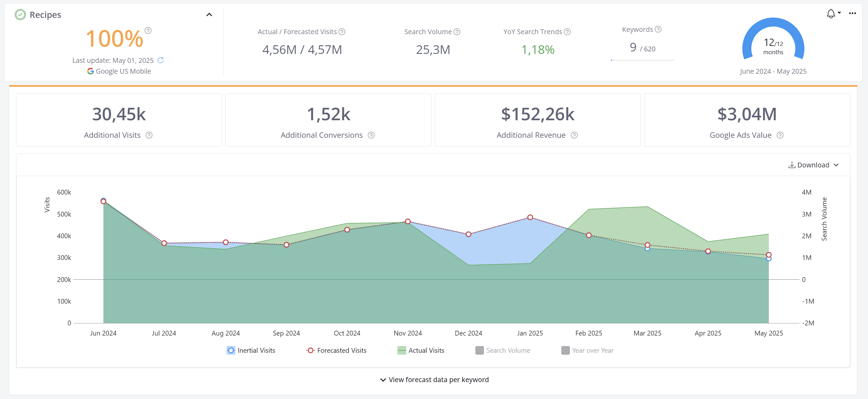Image resolution: width=868 pixels, height=399 pixels.
Task: Click the Recipes group title
Action: [x=45, y=15]
